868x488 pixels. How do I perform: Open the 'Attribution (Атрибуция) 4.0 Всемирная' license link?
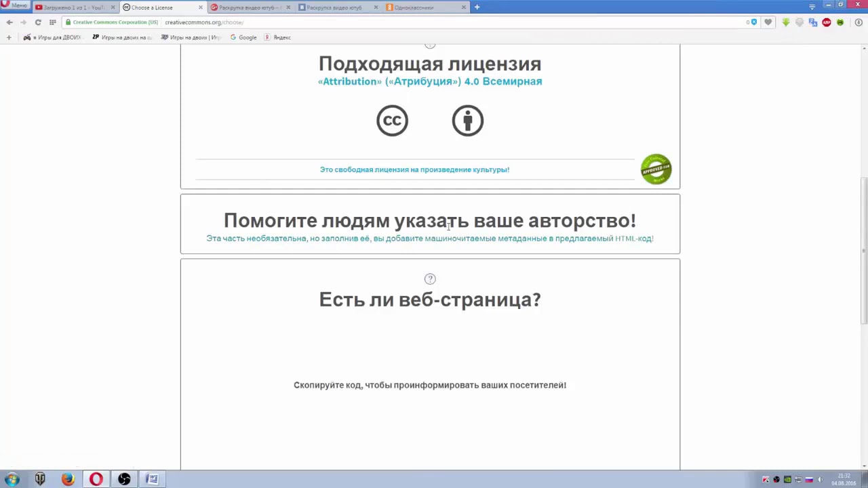(x=430, y=81)
